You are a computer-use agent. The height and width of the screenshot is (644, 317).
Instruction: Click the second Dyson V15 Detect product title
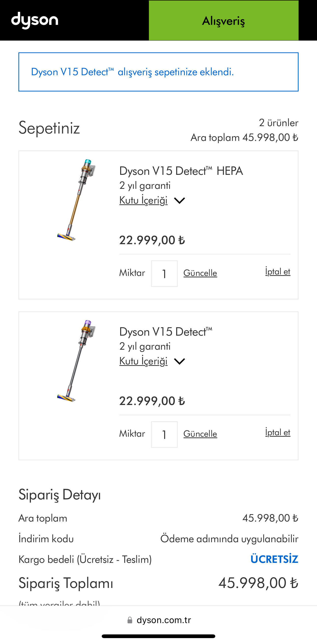(x=166, y=332)
